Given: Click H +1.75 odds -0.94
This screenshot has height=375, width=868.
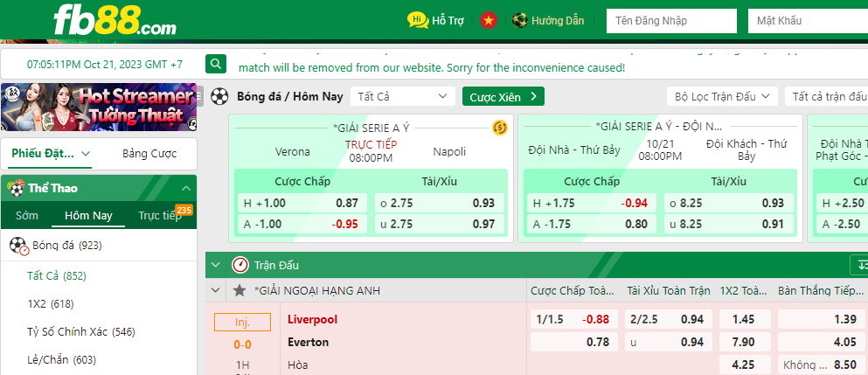Looking at the screenshot, I should pyautogui.click(x=592, y=204).
